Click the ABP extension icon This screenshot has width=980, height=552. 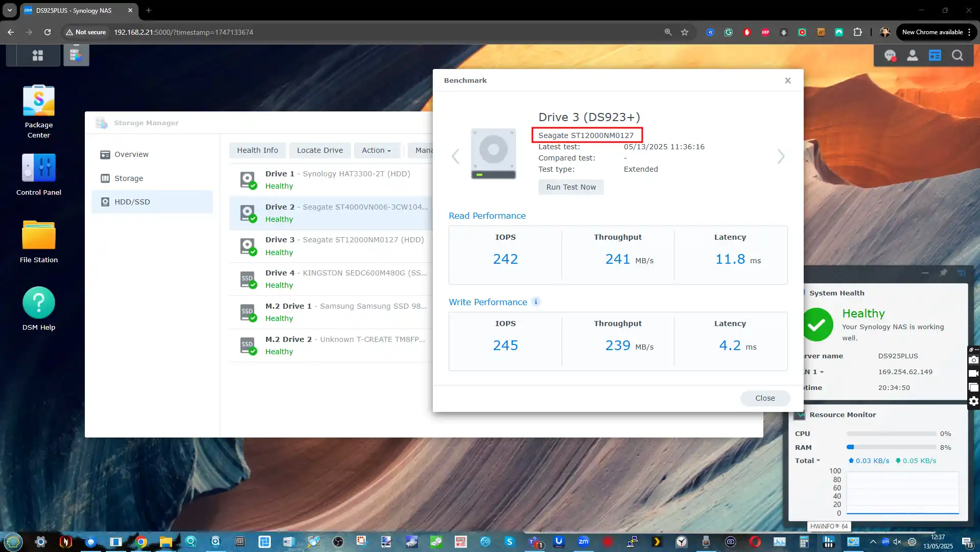coord(765,32)
